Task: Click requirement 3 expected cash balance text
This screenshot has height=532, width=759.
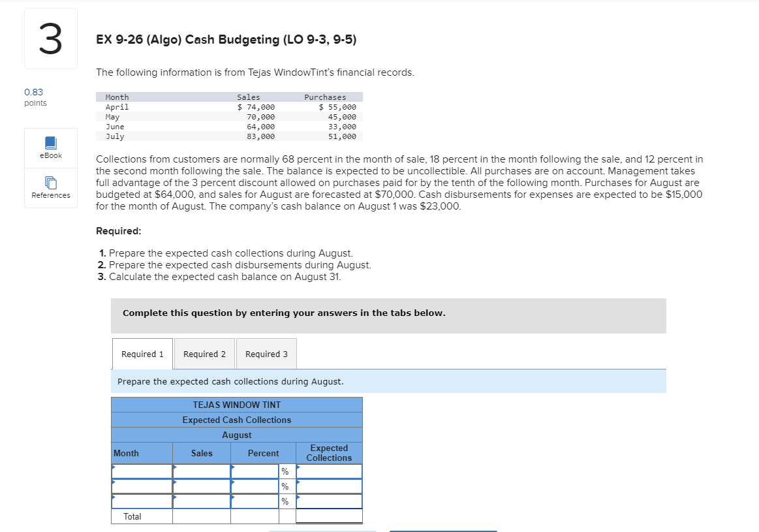Action: [x=225, y=277]
